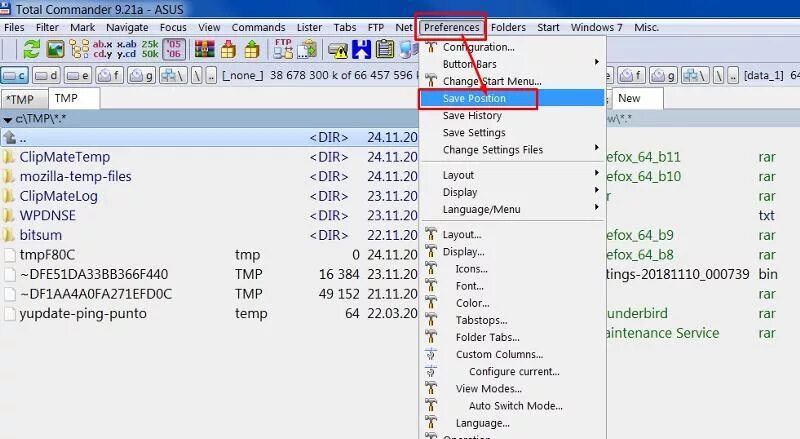
Task: Expand the Display submenu with arrow
Action: tap(512, 192)
